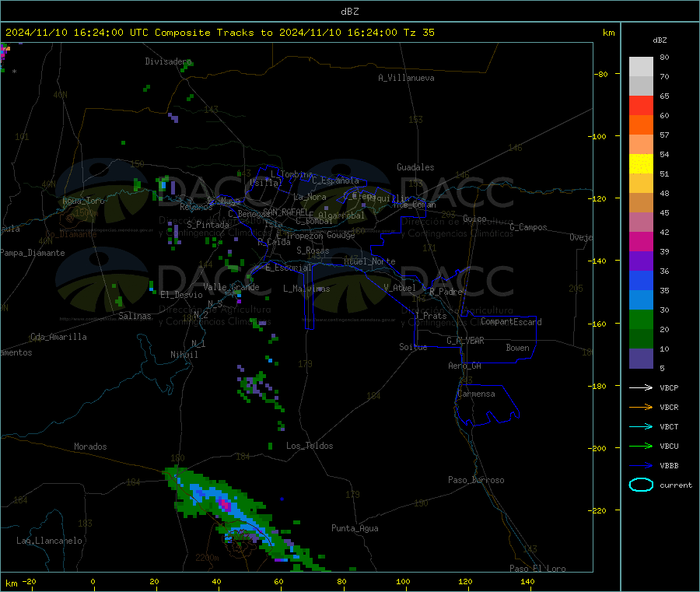Image resolution: width=700 pixels, height=592 pixels.
Task: Click the 100 km horizontal axis tick label
Action: coord(403,581)
